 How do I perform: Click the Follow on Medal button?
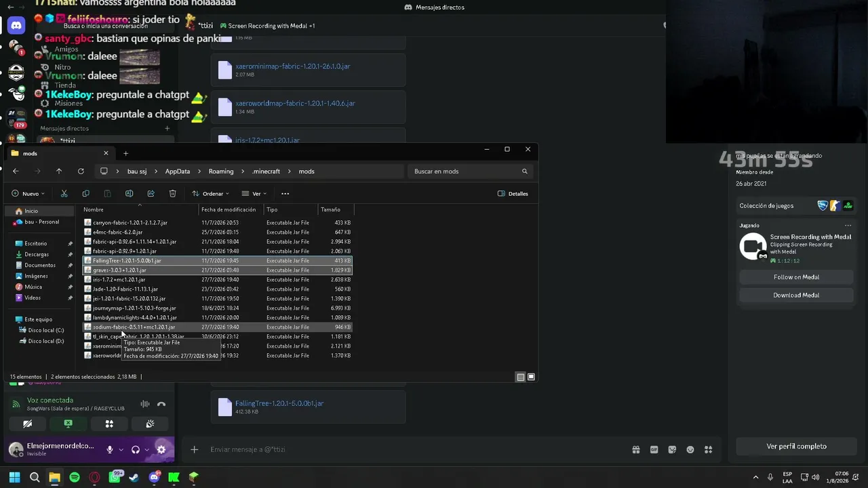pyautogui.click(x=796, y=277)
